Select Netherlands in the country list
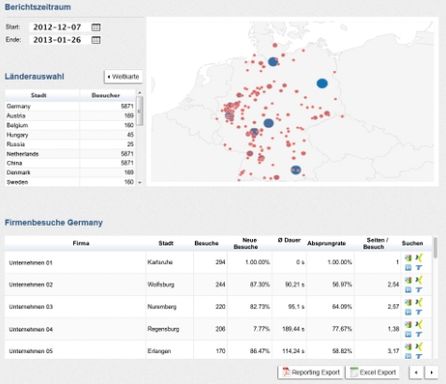446x384 pixels. [70, 154]
